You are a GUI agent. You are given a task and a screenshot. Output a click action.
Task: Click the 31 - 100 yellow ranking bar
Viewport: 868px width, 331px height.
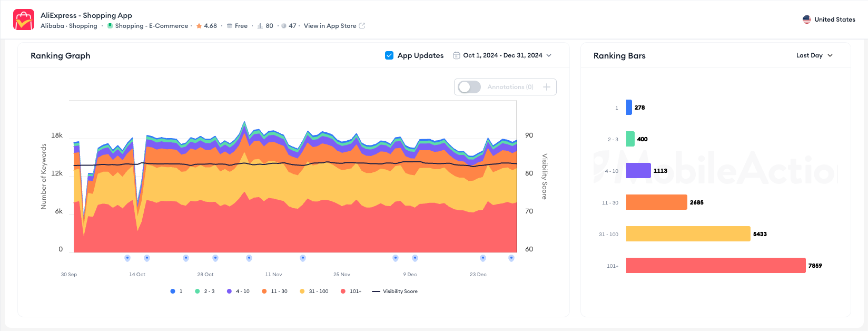tap(688, 234)
